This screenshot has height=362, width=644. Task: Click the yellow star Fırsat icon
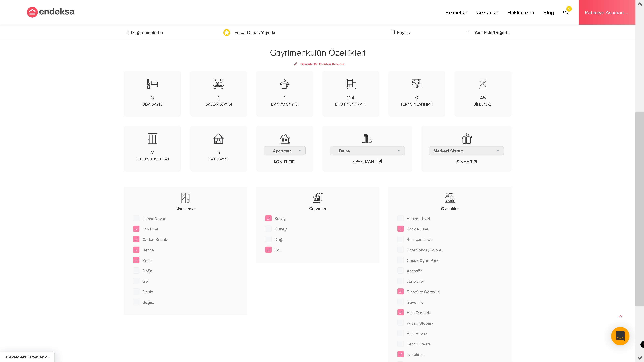pyautogui.click(x=227, y=33)
